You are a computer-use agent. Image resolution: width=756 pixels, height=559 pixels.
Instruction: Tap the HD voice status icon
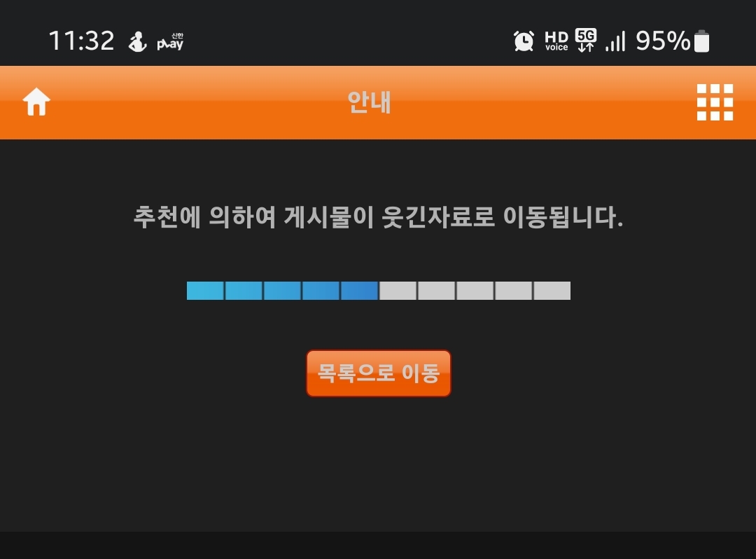(556, 41)
